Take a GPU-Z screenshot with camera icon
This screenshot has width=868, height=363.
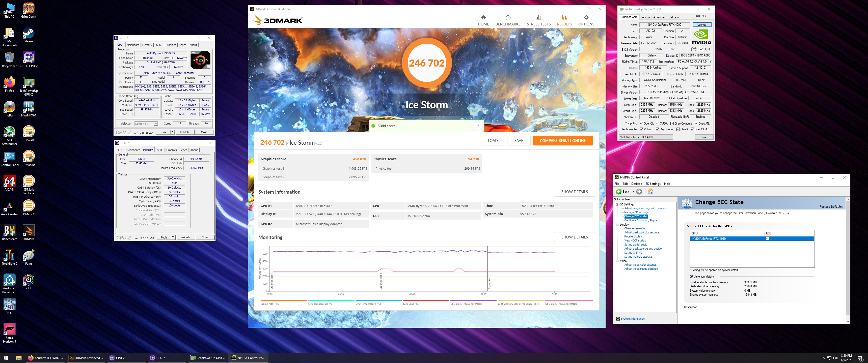tap(697, 16)
